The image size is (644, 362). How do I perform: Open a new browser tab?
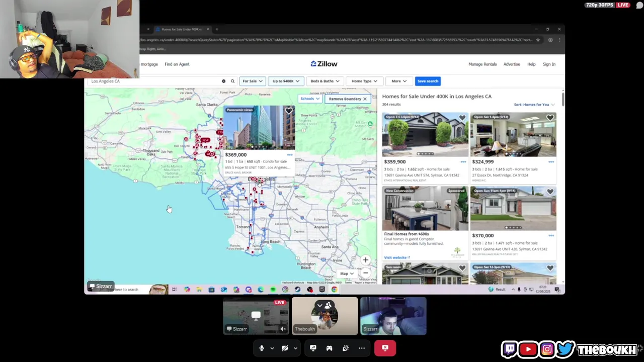[217, 29]
